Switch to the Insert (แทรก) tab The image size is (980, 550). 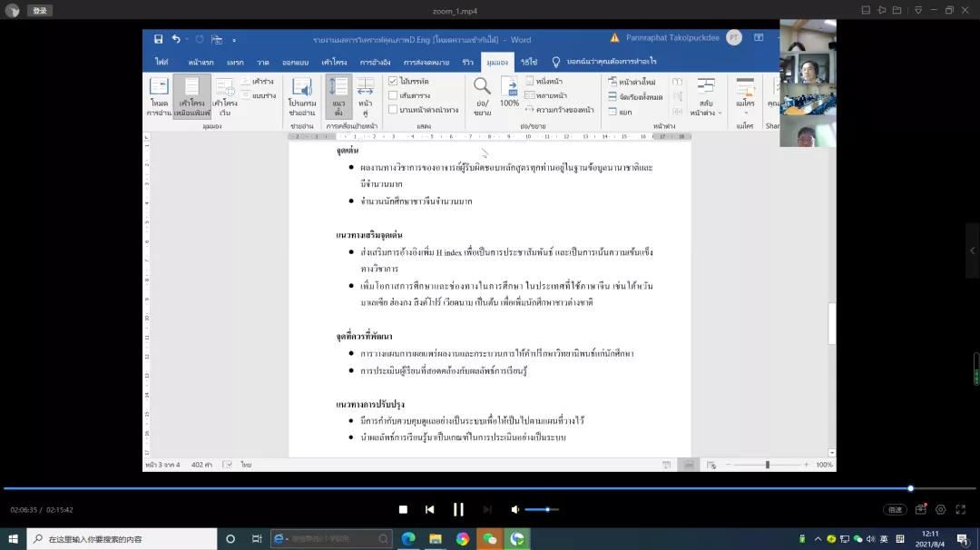(x=235, y=62)
